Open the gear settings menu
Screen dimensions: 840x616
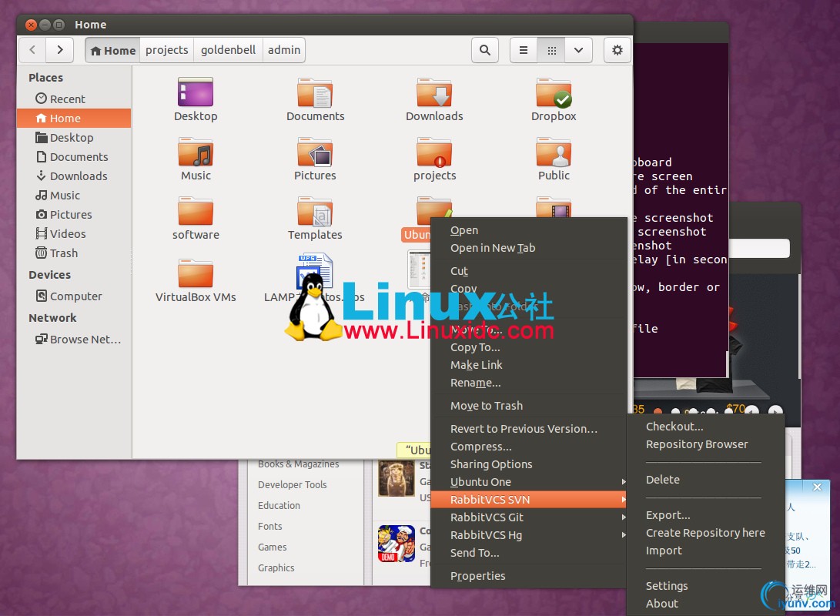(x=617, y=50)
